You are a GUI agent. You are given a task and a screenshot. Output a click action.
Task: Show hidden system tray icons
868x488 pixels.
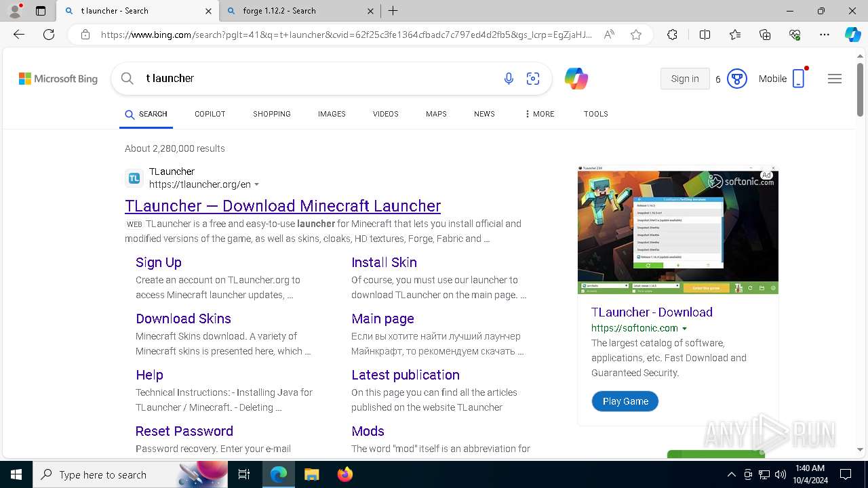pyautogui.click(x=731, y=474)
